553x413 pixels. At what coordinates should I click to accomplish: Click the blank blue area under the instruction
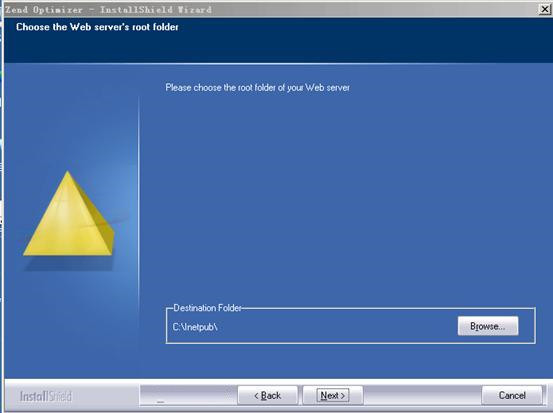pyautogui.click(x=346, y=198)
